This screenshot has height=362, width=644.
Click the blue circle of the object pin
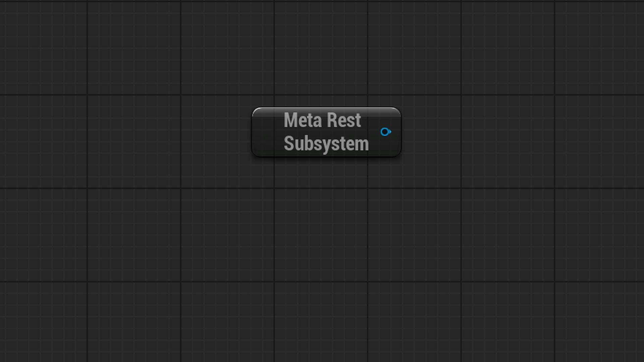[x=384, y=132]
